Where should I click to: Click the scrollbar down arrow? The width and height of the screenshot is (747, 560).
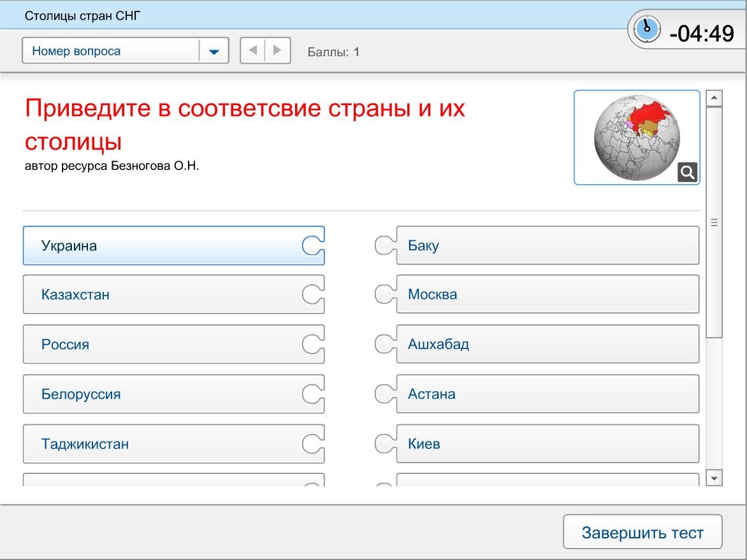(x=713, y=477)
